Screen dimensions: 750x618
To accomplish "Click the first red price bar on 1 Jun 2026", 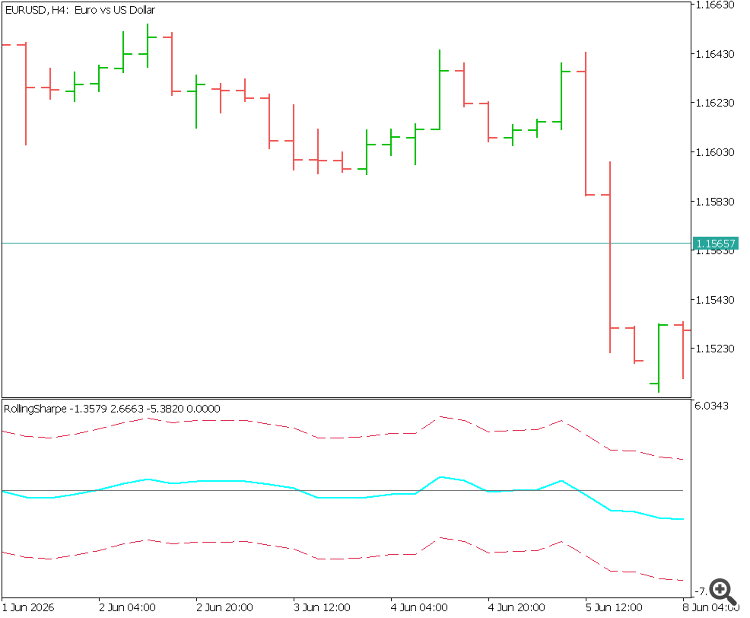I will (25, 93).
